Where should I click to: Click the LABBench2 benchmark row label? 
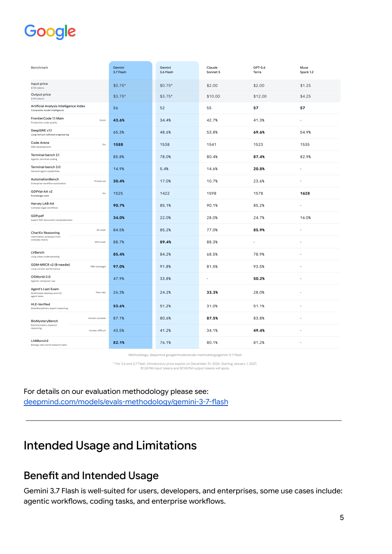click(x=49, y=343)
